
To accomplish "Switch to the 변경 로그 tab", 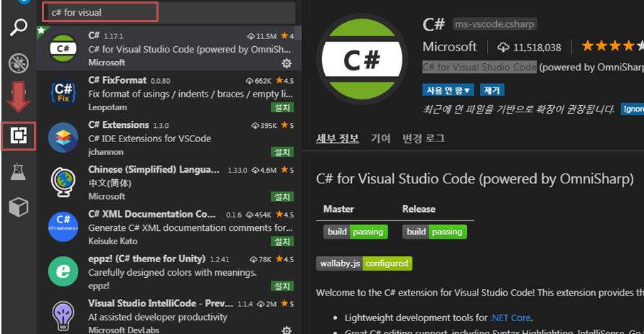I will 424,139.
